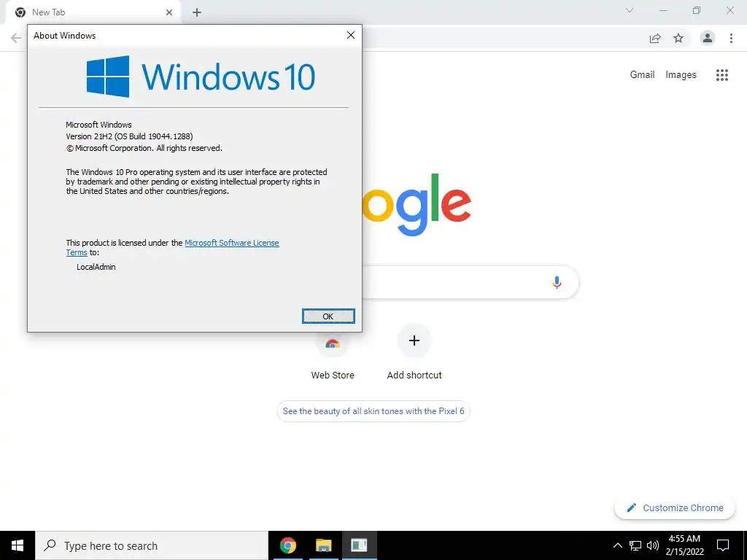
Task: Open the Images link
Action: point(681,75)
